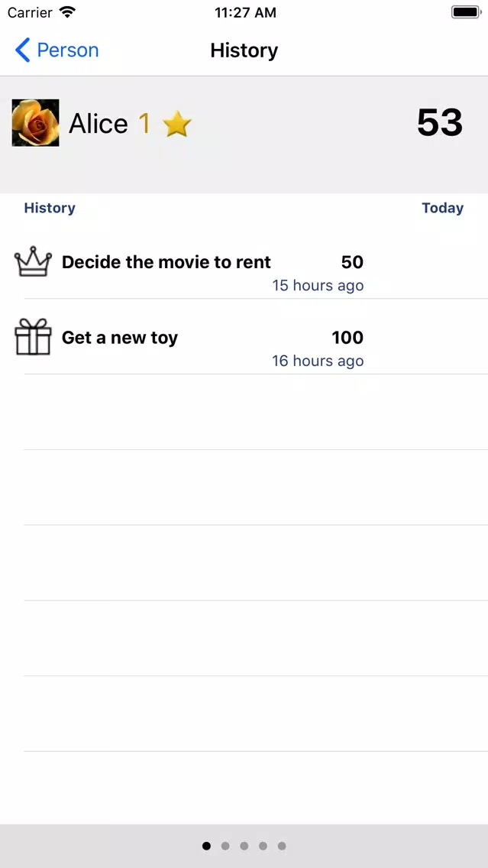Jump to the third page dot
Image resolution: width=488 pixels, height=868 pixels.
pyautogui.click(x=244, y=846)
